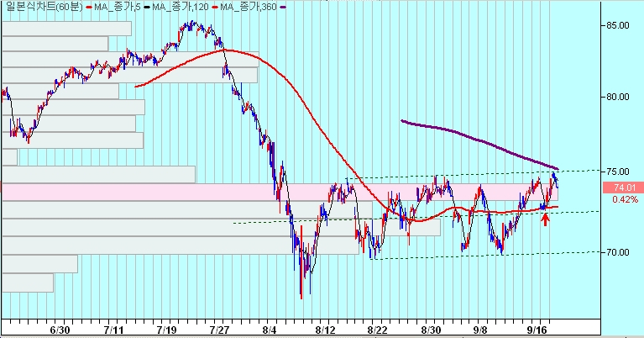Viewport: 644px width, 338px height.
Task: Click the 75.00 price axis label
Action: (617, 172)
